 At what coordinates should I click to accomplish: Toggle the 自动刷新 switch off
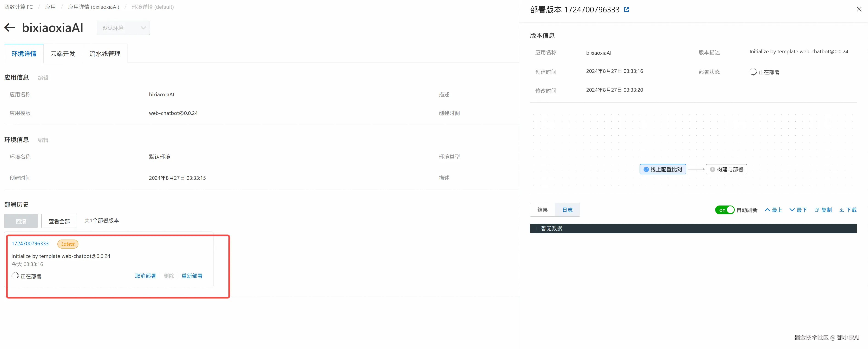pyautogui.click(x=724, y=210)
